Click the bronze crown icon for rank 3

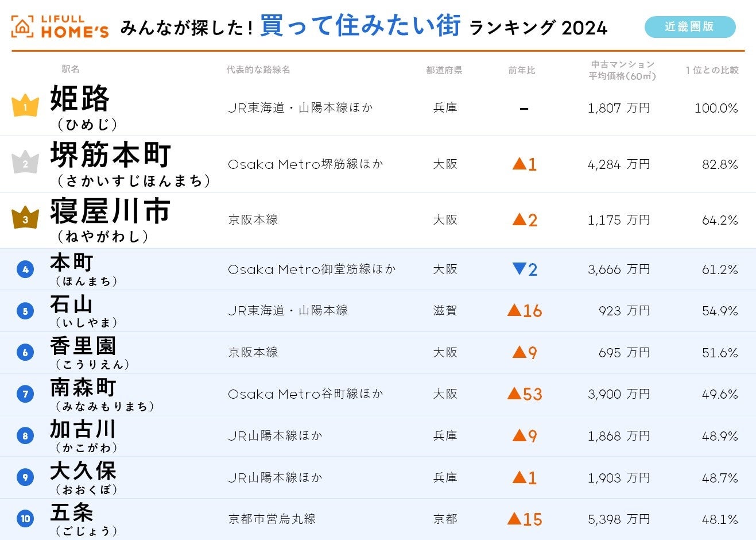pos(25,218)
